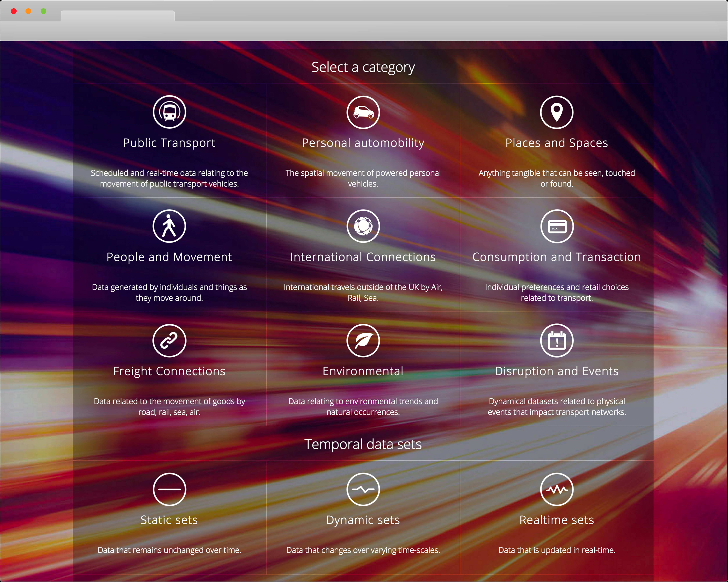
Task: Click text 'Data generated by individuals and things as'
Action: [x=169, y=287]
